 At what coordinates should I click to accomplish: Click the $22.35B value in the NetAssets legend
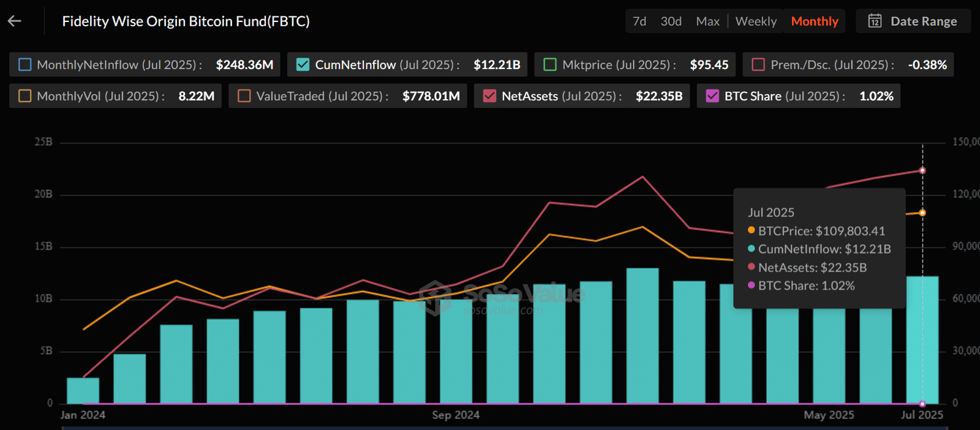click(x=659, y=96)
